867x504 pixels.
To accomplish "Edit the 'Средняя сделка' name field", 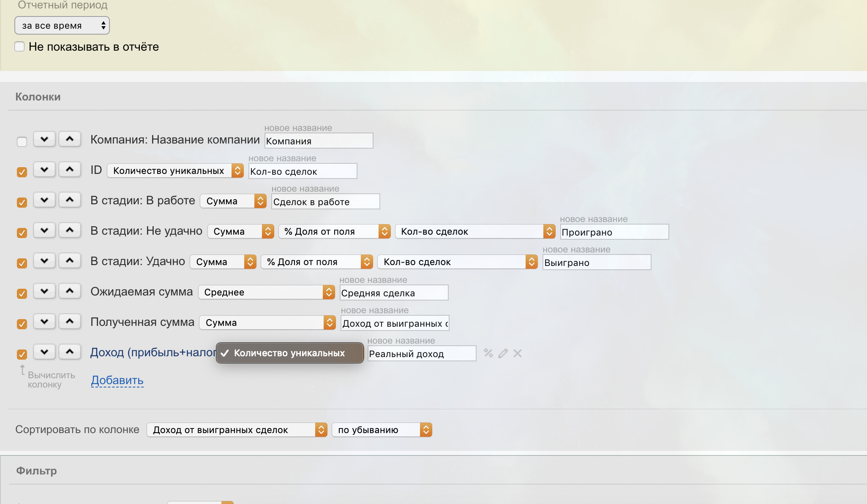I will tap(394, 293).
